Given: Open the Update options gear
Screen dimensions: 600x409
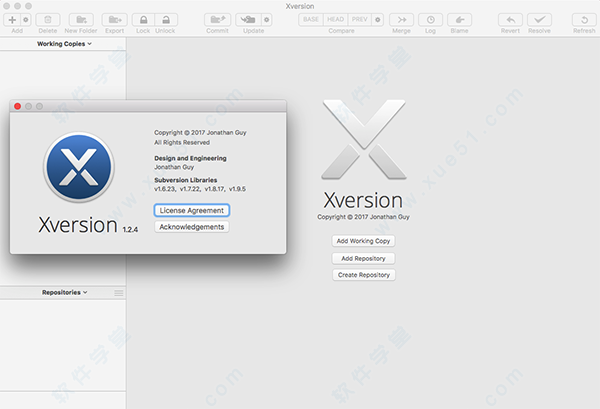Looking at the screenshot, I should tap(267, 20).
